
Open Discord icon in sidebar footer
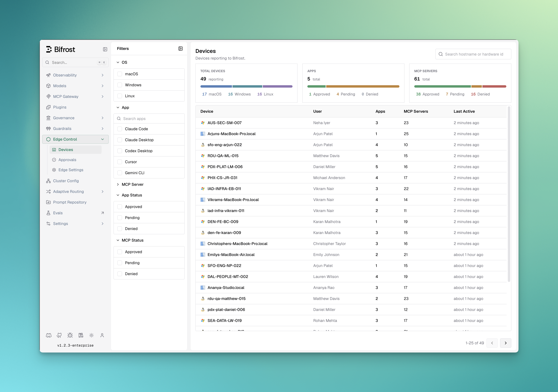point(49,335)
